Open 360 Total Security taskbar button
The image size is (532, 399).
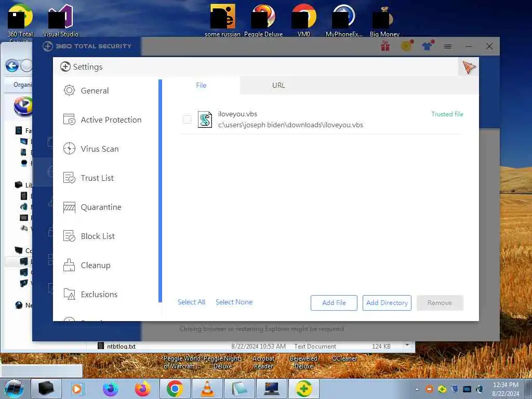(x=303, y=389)
